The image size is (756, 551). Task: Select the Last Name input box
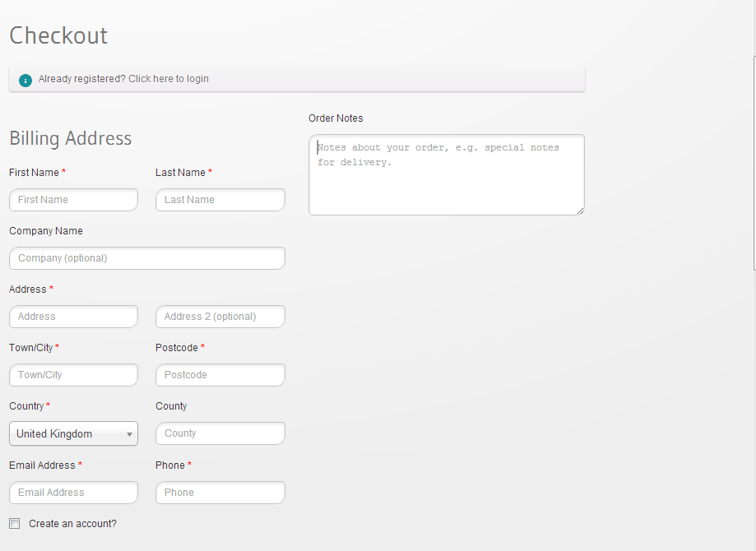[x=220, y=200]
